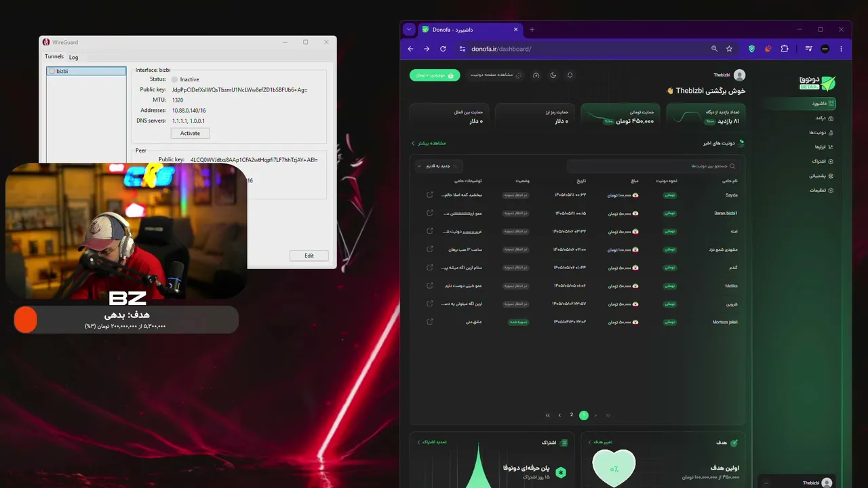Bookmark this page with the star
The height and width of the screenshot is (488, 868).
point(729,49)
